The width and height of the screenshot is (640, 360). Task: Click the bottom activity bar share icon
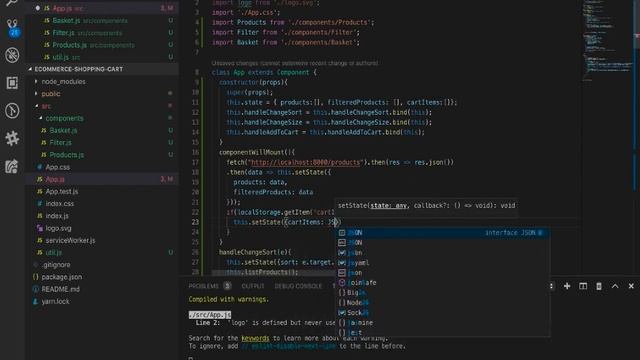click(12, 166)
